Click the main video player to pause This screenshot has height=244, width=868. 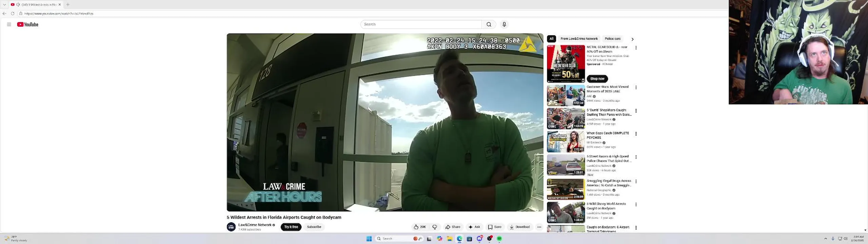click(x=385, y=122)
